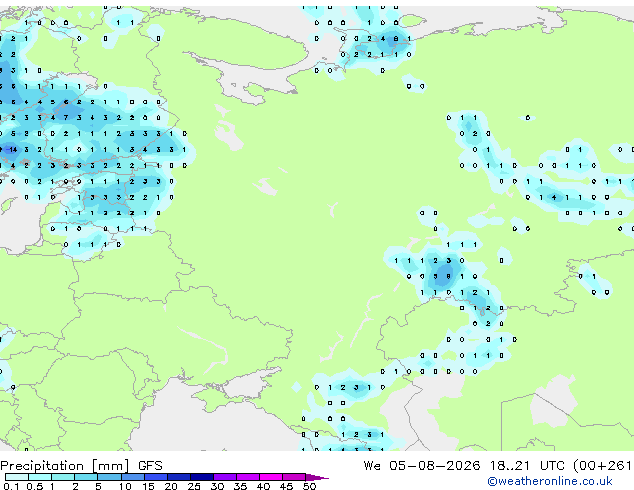Click the "45" legend scale label
The image size is (634, 490).
pos(286,486)
